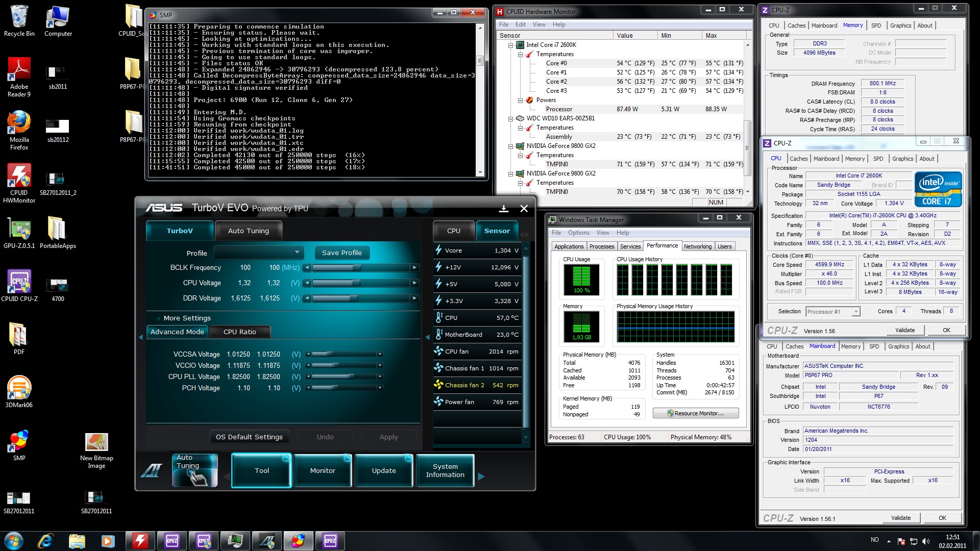Open the View menu in HWMonitor

[x=539, y=24]
